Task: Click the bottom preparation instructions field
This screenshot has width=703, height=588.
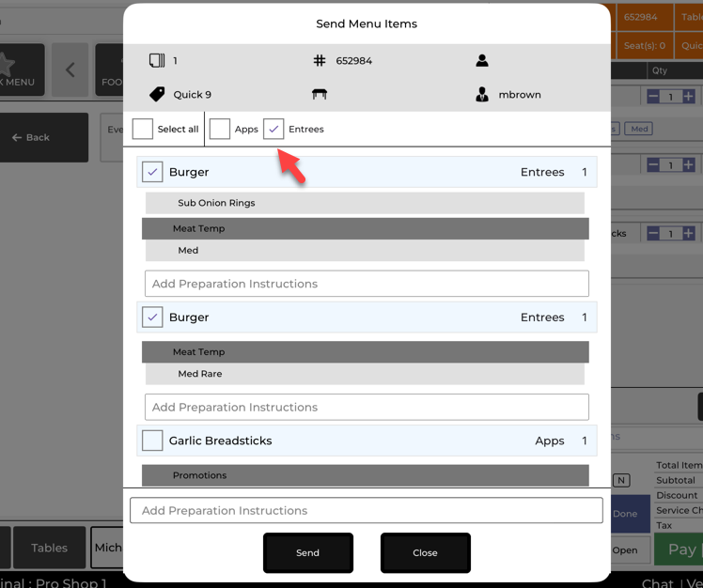Action: coord(367,511)
